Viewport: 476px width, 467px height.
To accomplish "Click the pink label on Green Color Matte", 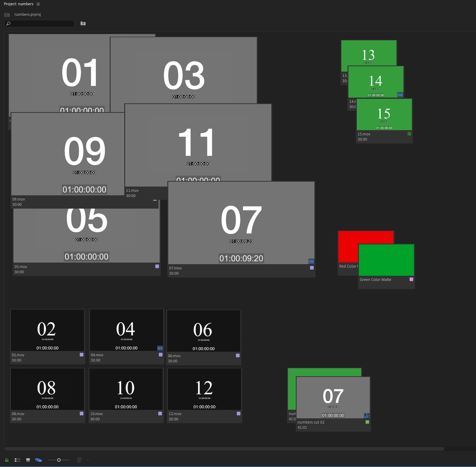I will [x=412, y=280].
